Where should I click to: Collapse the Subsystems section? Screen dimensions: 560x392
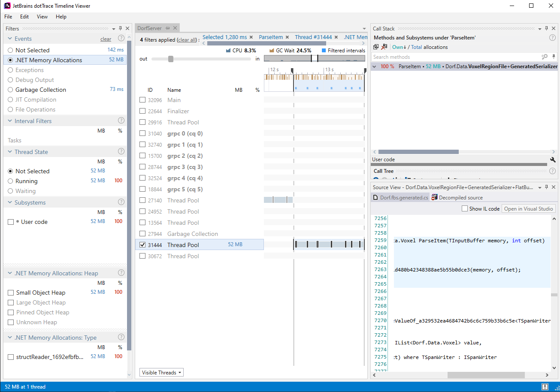pos(10,202)
